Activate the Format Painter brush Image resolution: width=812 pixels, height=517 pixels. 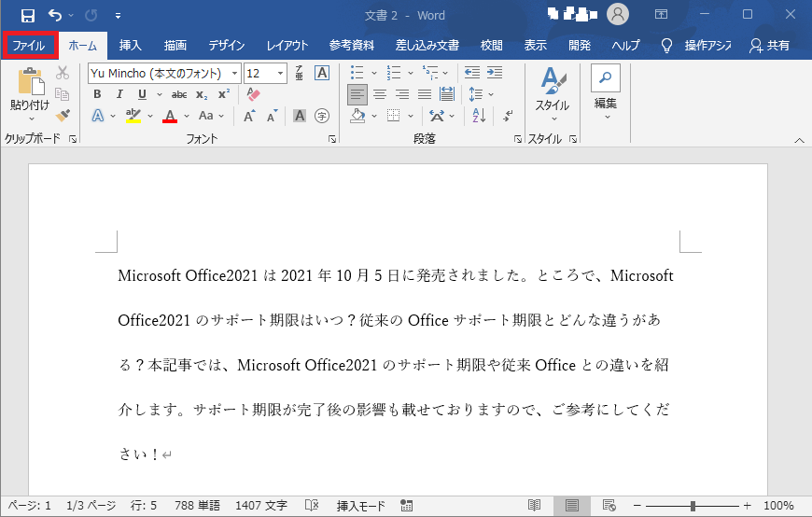pos(63,115)
